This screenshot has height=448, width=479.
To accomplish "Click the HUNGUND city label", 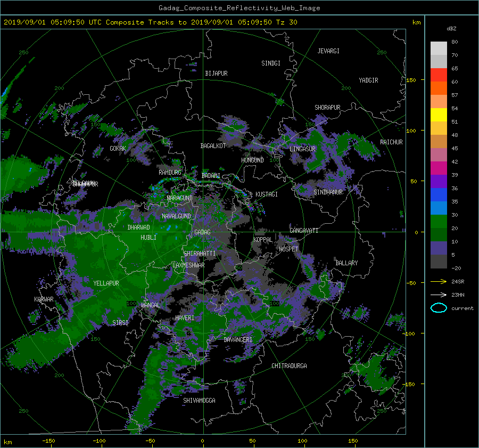I will [x=252, y=160].
